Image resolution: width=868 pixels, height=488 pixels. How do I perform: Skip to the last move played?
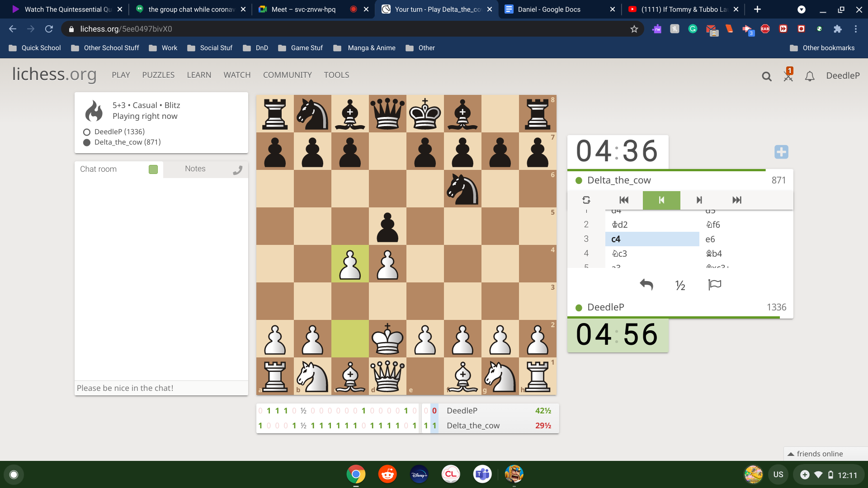tap(736, 200)
